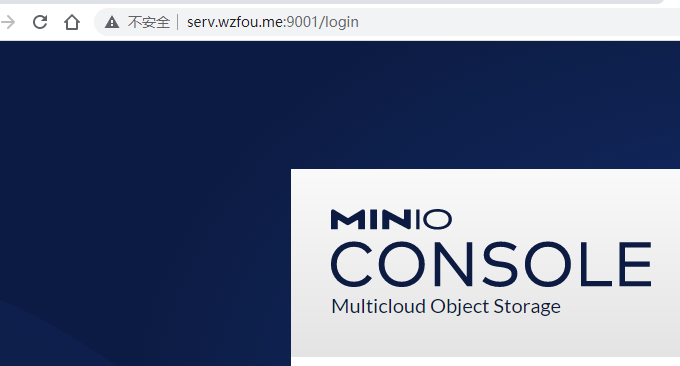This screenshot has height=366, width=680.
Task: Click the CONSOLE heading text
Action: 491,265
